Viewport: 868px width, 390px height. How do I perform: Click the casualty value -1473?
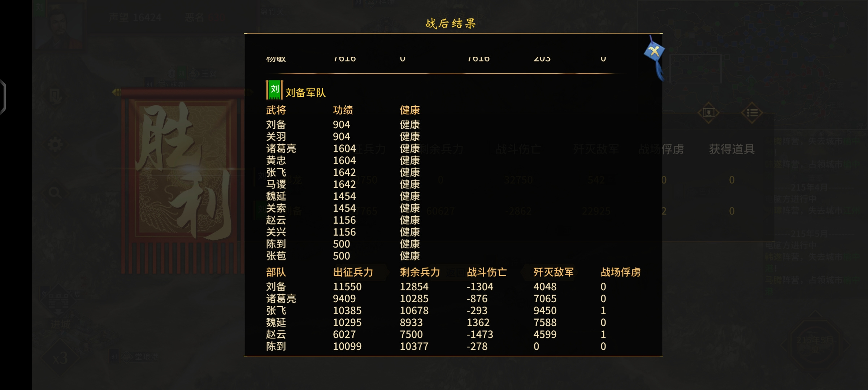(x=480, y=334)
